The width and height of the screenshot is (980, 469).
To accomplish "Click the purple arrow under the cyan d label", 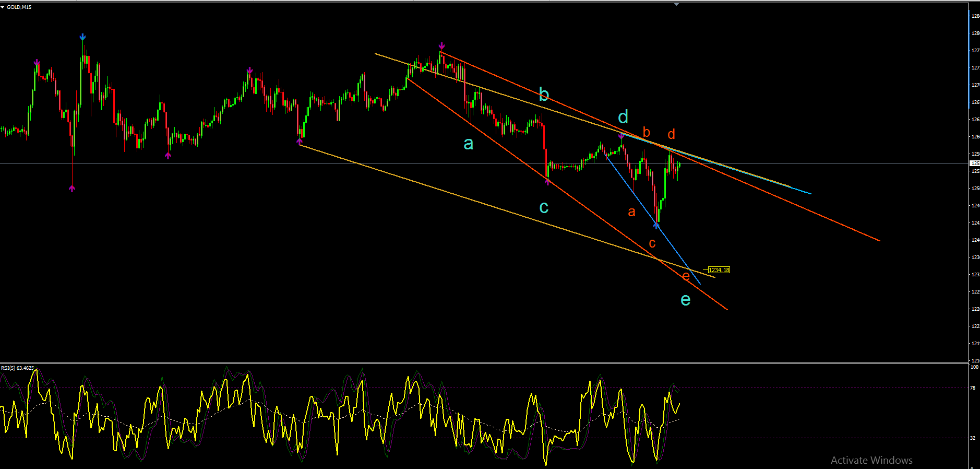I will [622, 136].
